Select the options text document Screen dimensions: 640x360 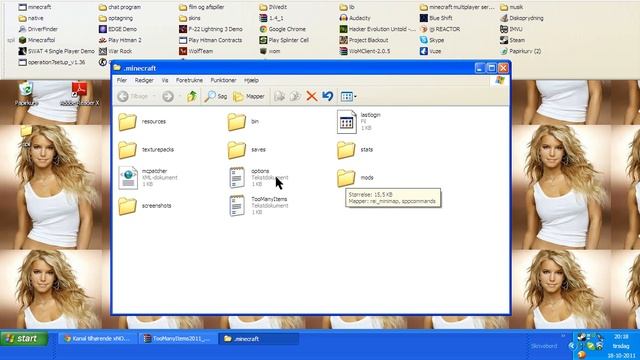pos(258,178)
